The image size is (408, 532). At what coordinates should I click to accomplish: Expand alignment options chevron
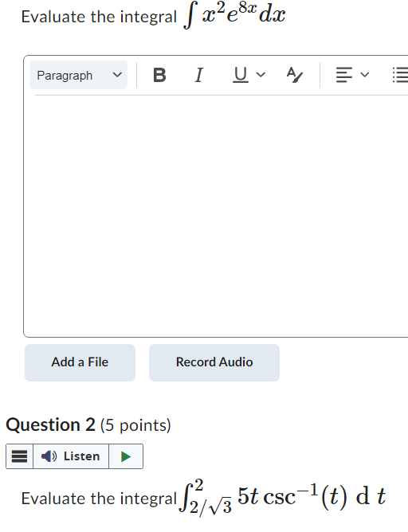364,75
